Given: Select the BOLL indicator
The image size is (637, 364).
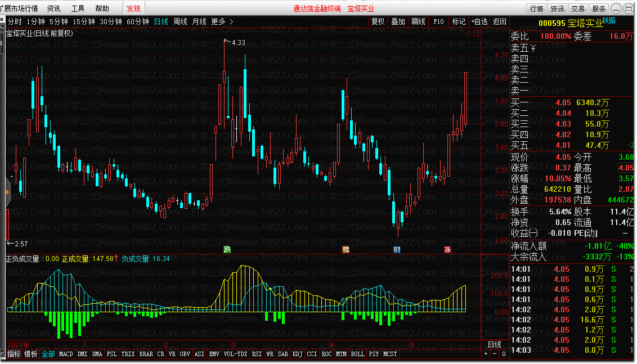Looking at the screenshot, I should [357, 354].
